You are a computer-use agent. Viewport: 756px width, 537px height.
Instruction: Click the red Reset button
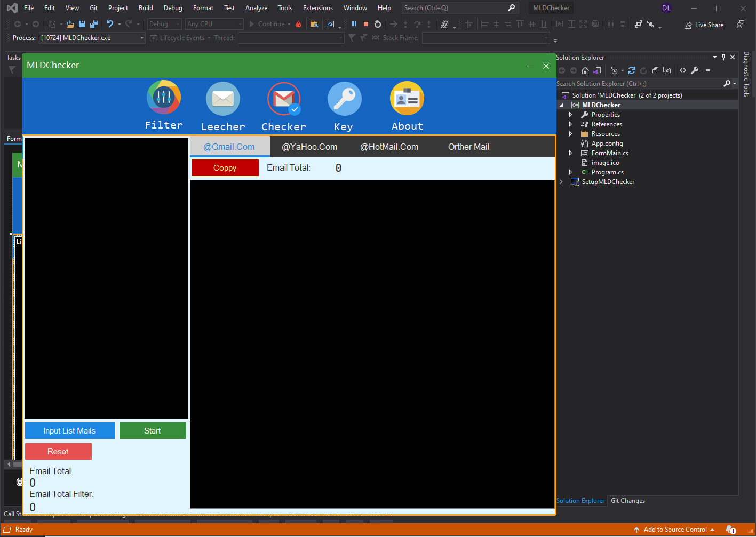coord(58,452)
